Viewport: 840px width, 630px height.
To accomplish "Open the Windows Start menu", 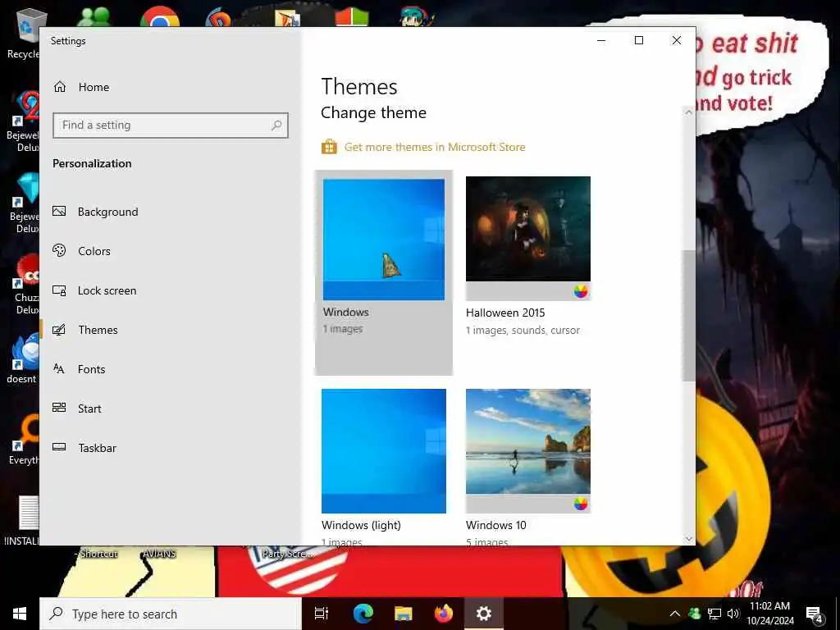I will (20, 614).
